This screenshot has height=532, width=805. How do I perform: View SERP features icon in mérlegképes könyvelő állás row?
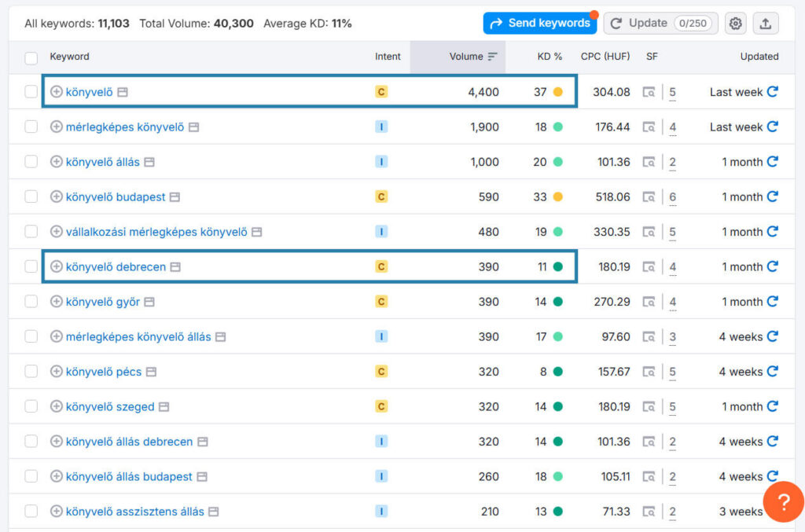(x=649, y=337)
